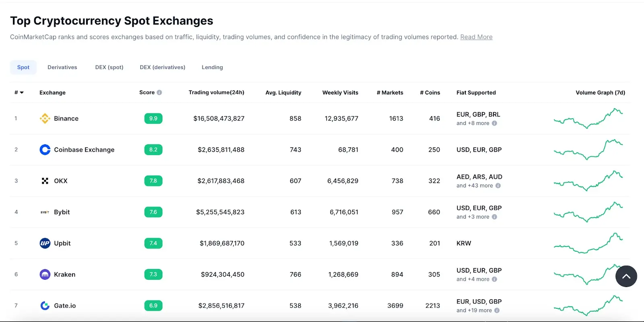Click OKX 7d volume graph
The width and height of the screenshot is (644, 322).
coord(588,181)
